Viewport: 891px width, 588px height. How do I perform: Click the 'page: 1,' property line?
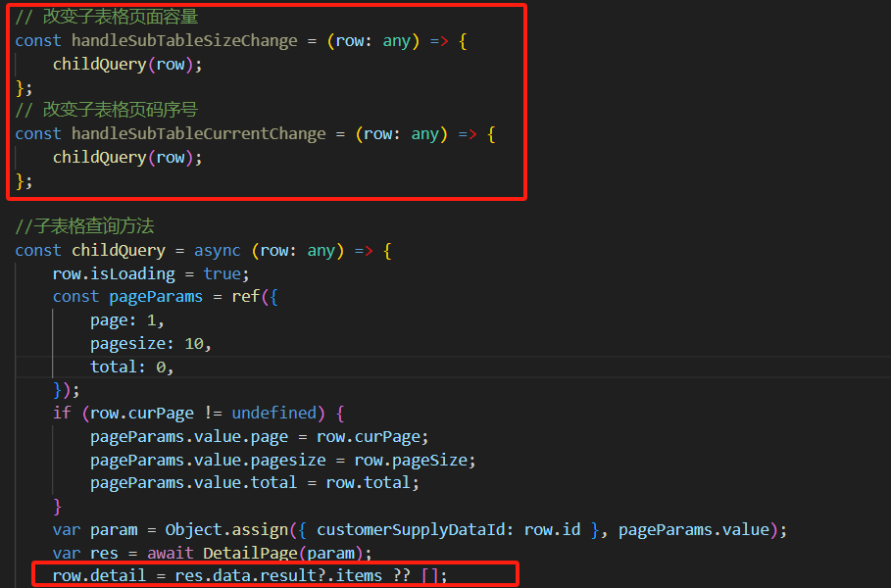(x=127, y=320)
